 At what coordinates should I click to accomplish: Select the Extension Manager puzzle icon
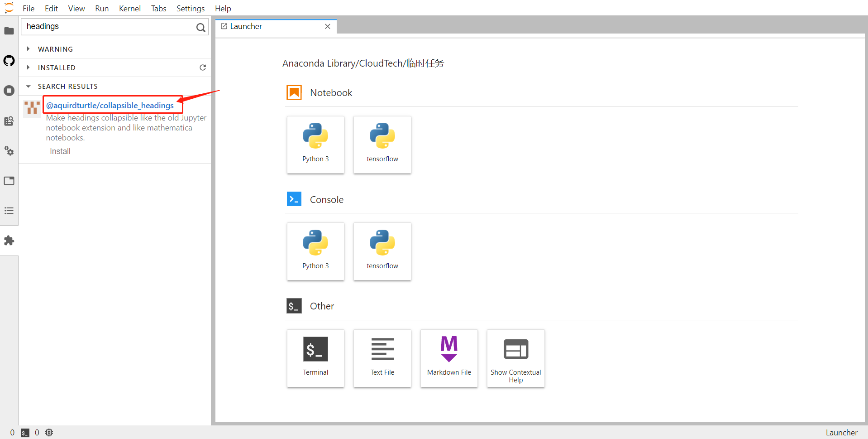click(9, 241)
